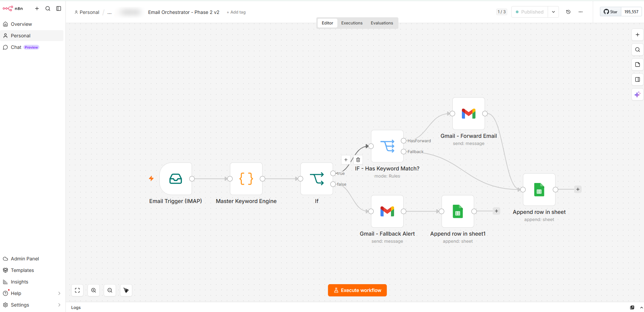Click the Published status button
This screenshot has width=644, height=312.
pyautogui.click(x=530, y=12)
